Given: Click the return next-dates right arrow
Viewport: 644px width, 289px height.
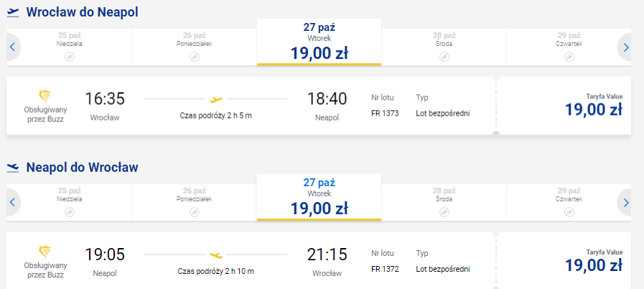Looking at the screenshot, I should (x=625, y=203).
